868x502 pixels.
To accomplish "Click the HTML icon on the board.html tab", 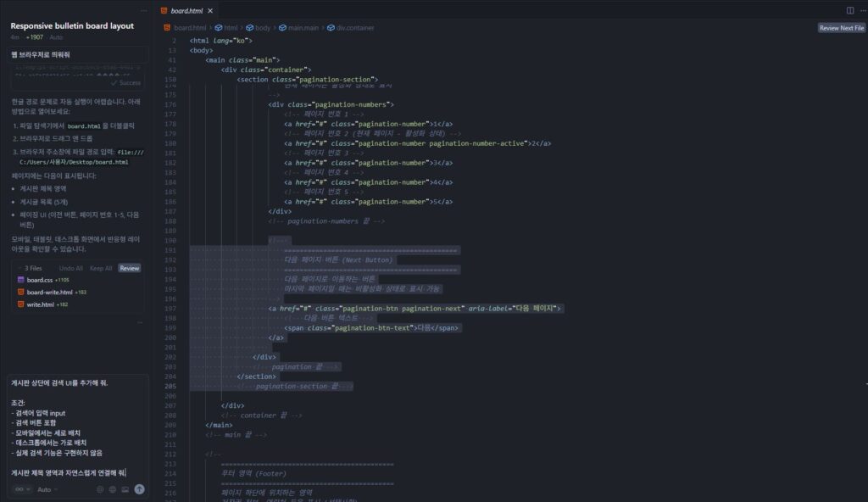I will 163,12.
